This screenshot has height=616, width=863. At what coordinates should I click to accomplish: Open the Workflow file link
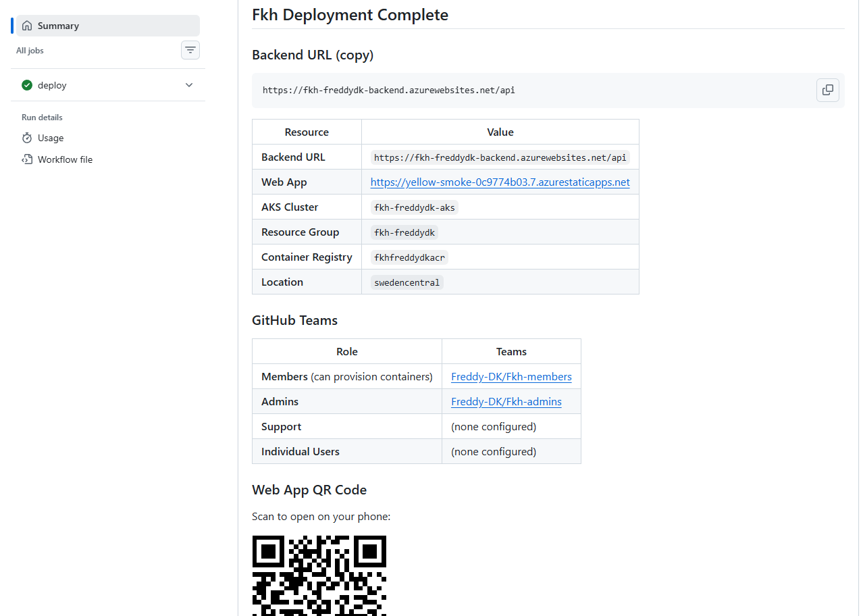65,159
